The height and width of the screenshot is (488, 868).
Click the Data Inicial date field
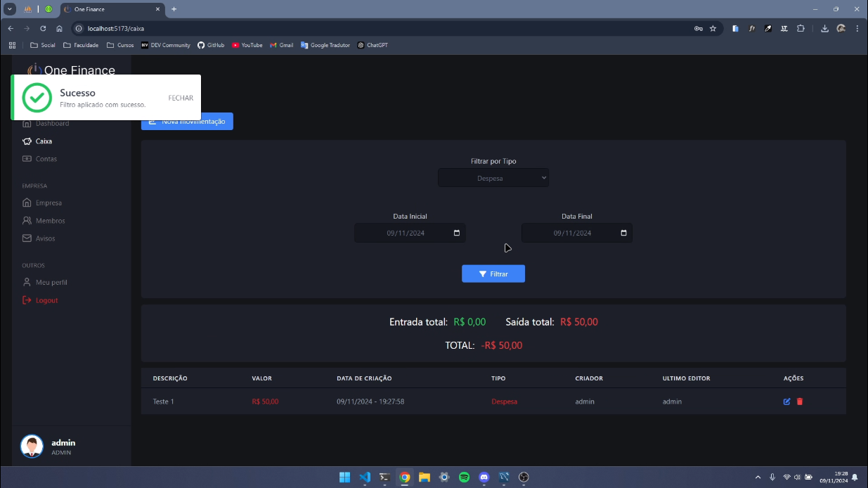click(410, 233)
